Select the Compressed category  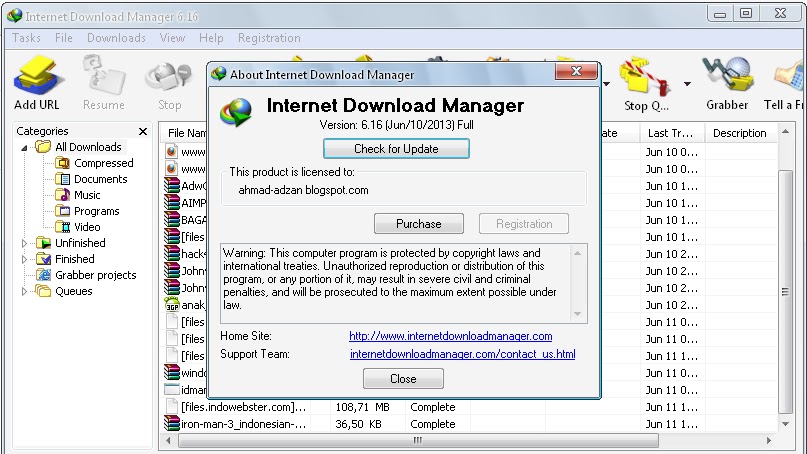coord(103,163)
